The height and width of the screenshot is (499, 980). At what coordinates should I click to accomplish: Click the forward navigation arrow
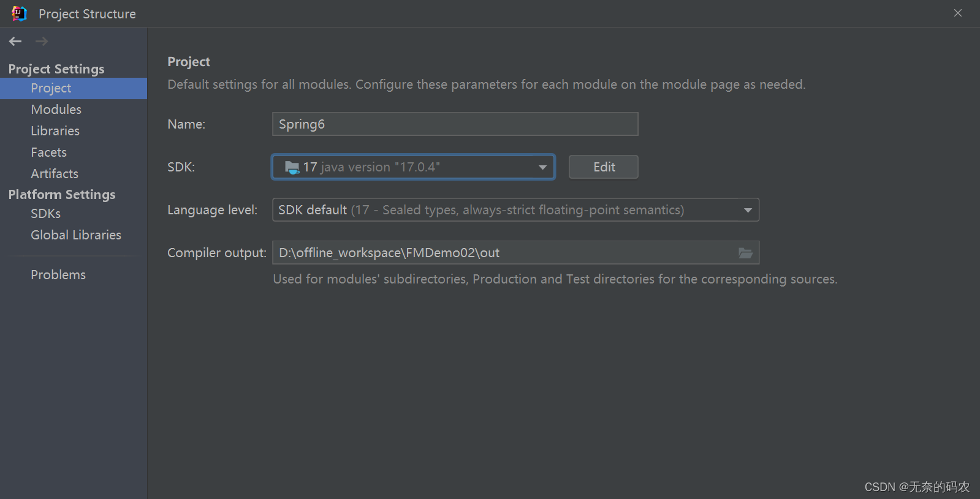coord(42,41)
